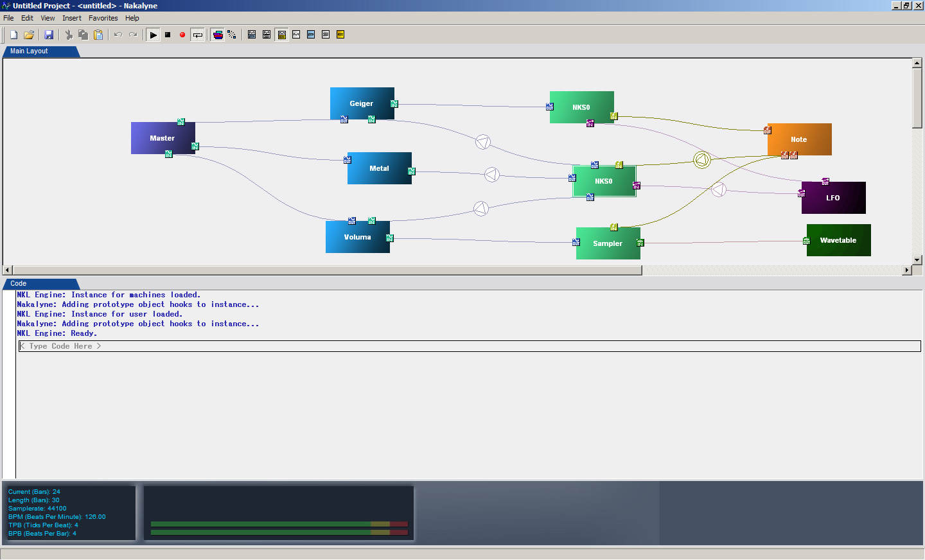Screen dimensions: 925x560
Task: Open the Edit menu
Action: [x=27, y=18]
